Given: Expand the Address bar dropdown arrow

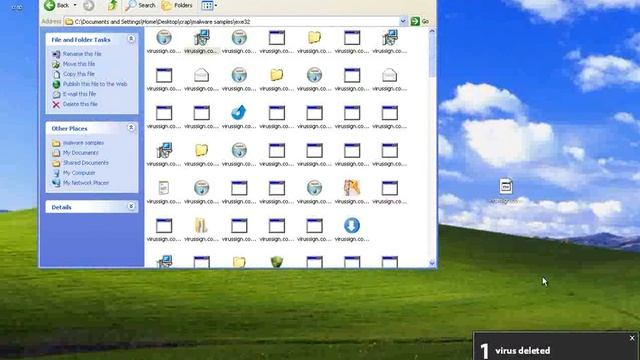Looking at the screenshot, I should tap(403, 21).
